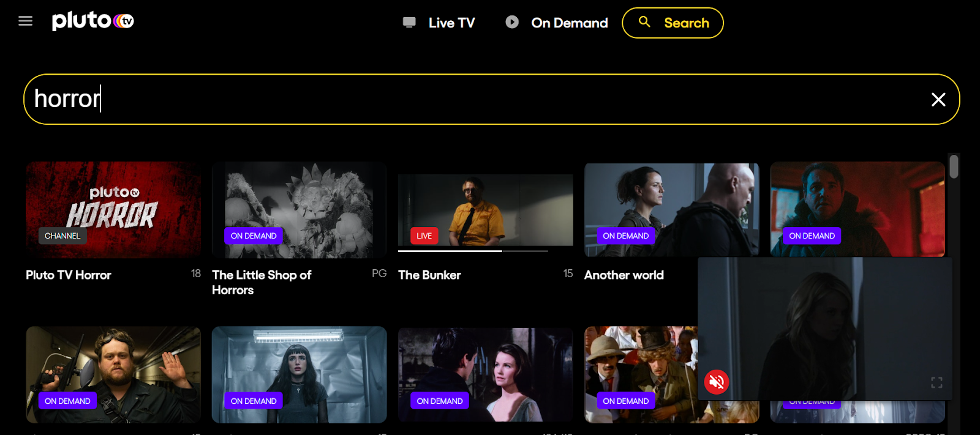This screenshot has width=980, height=435.
Task: Watch The Bunker live thumbnail
Action: 485,210
